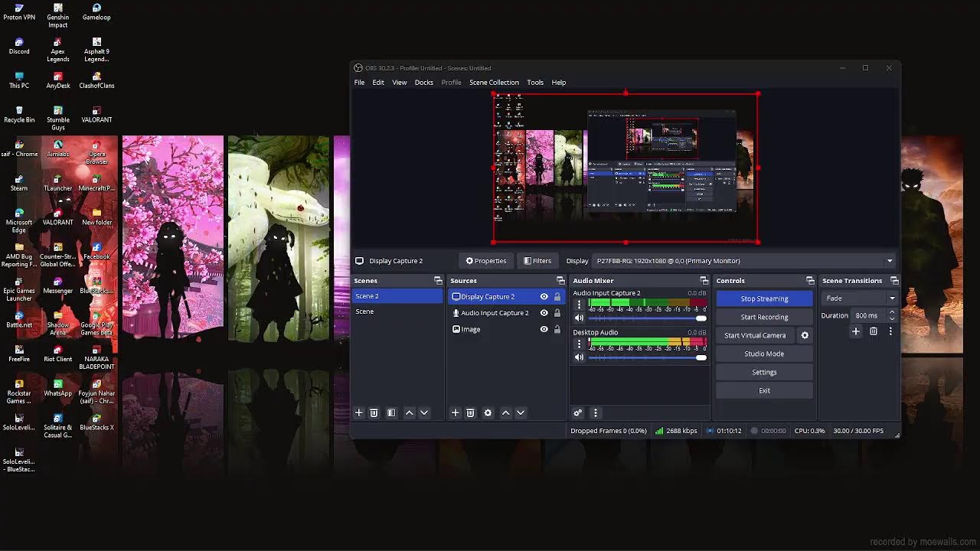Hide Display Capture 2 source

click(544, 297)
